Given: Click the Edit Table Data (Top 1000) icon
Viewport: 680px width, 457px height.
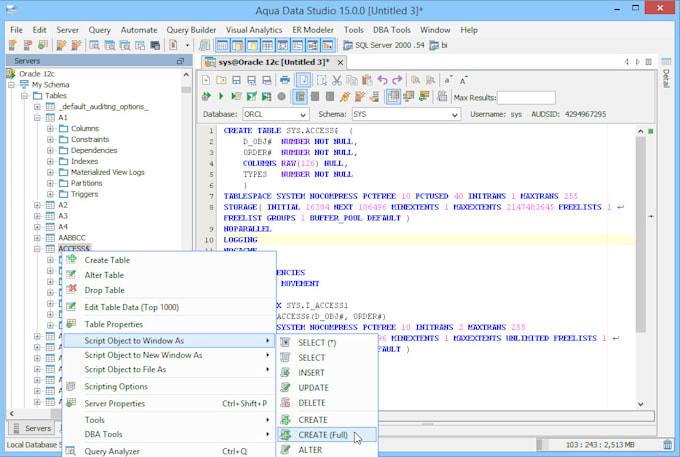Looking at the screenshot, I should [x=71, y=307].
